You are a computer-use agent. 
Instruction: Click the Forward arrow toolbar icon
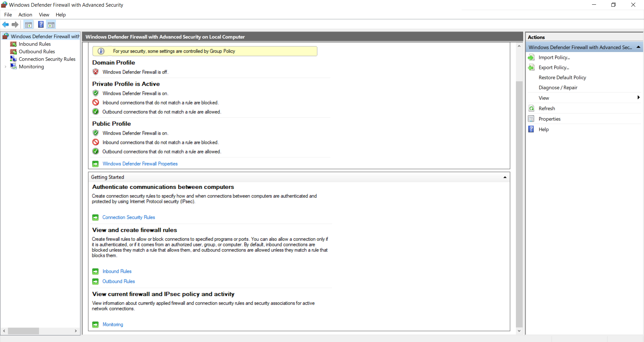[15, 24]
